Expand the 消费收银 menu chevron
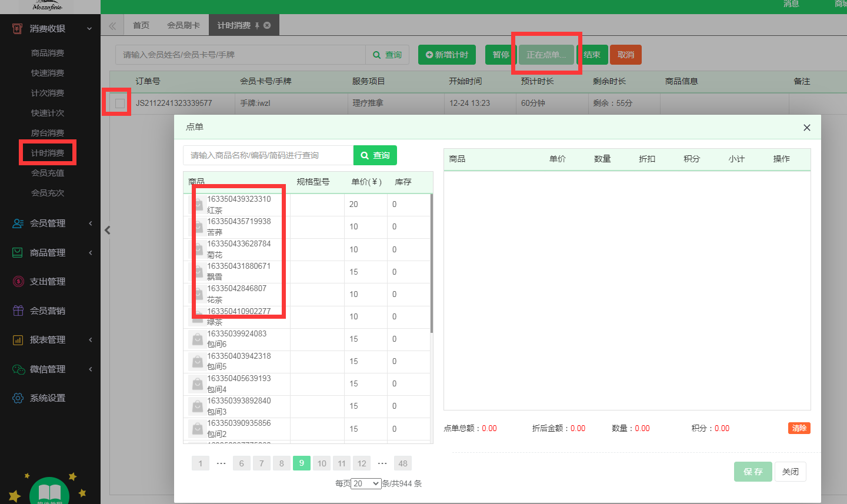Image resolution: width=847 pixels, height=504 pixels. point(89,29)
